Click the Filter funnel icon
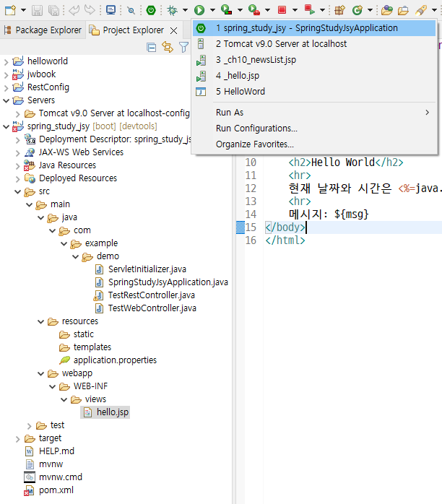The image size is (442, 504). [x=183, y=48]
